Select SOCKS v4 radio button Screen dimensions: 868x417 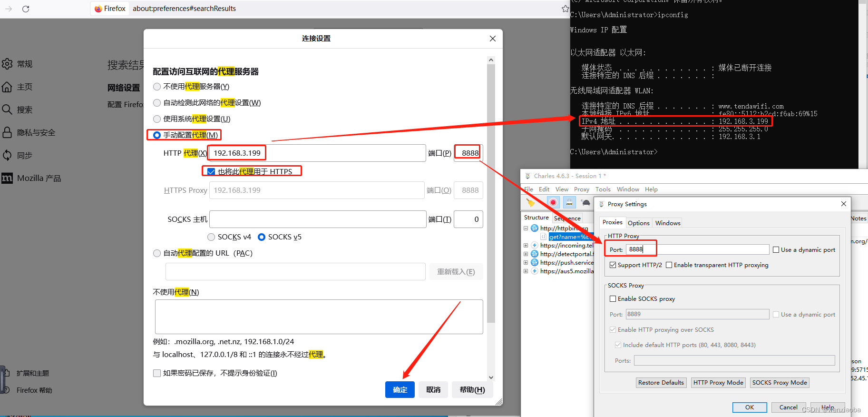[211, 237]
